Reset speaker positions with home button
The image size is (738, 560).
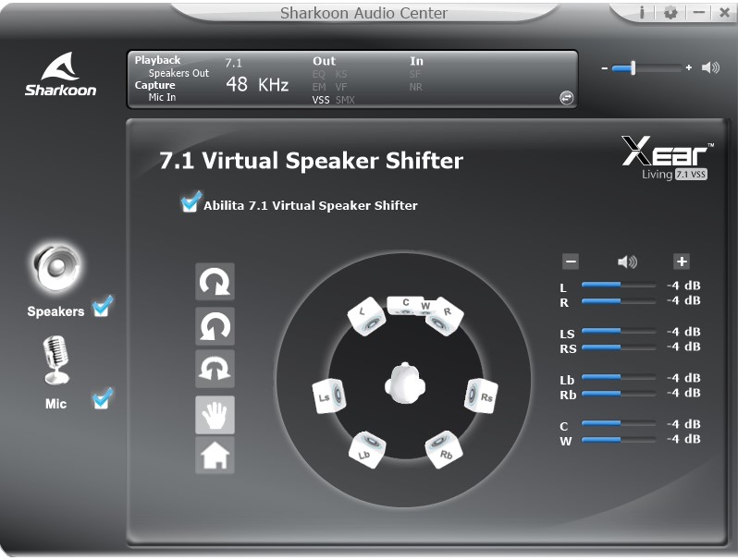(215, 456)
